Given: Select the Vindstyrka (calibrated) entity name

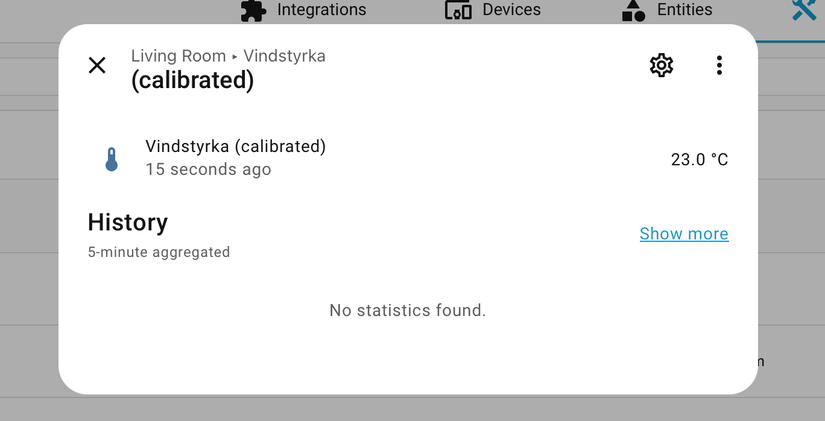Looking at the screenshot, I should (x=235, y=147).
